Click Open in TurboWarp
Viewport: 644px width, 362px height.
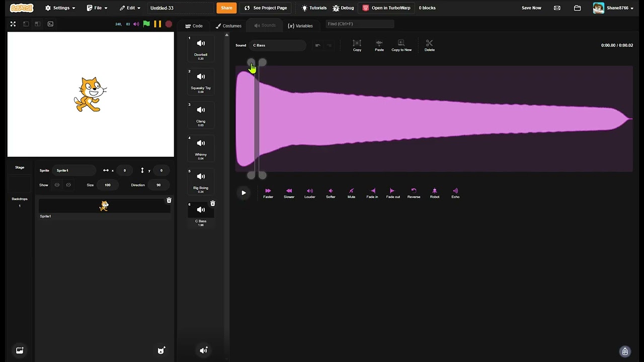point(386,8)
